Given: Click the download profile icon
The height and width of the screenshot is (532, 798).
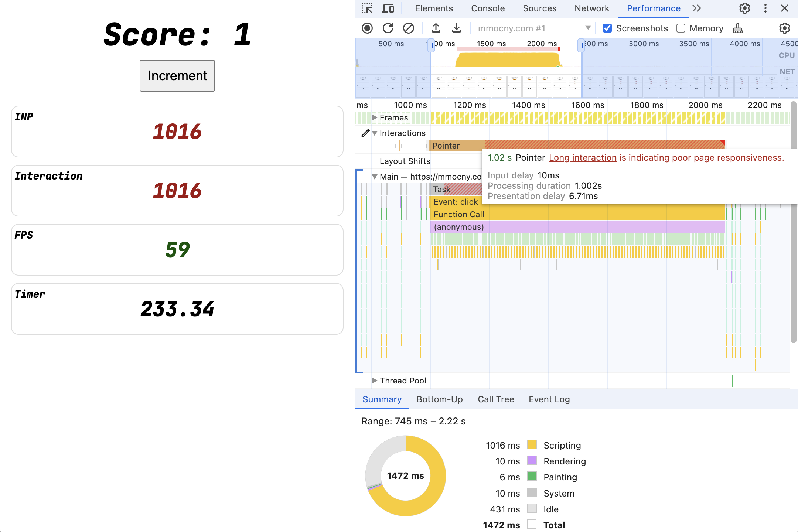Looking at the screenshot, I should (456, 28).
